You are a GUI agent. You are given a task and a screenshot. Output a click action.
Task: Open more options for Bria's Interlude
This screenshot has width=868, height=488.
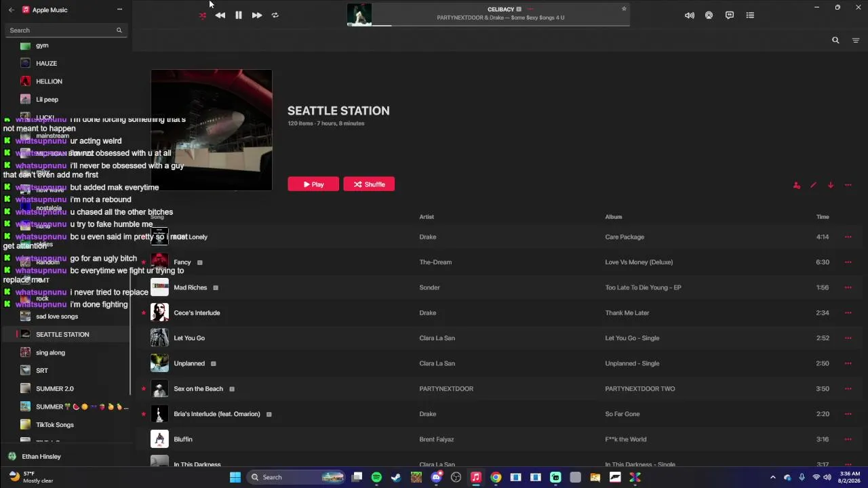tap(848, 414)
